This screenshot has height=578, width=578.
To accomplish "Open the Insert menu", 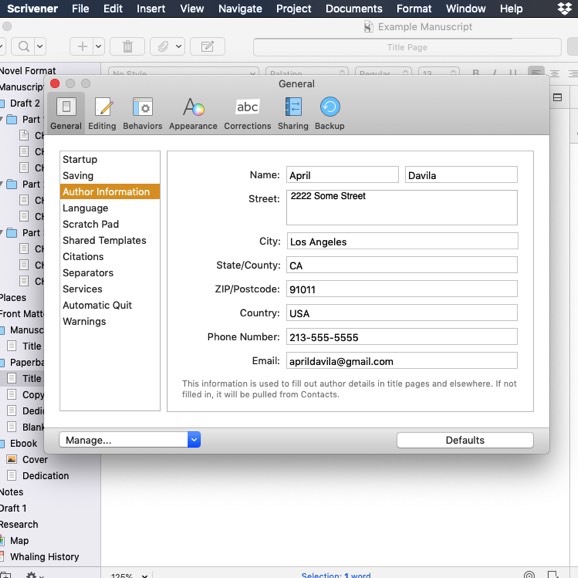I will pos(151,8).
